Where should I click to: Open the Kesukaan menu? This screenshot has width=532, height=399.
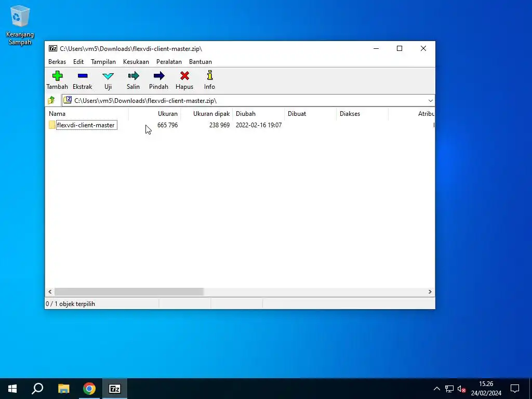[x=136, y=62]
